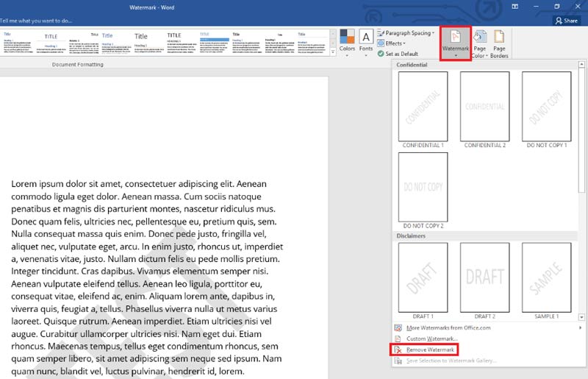Open the Watermark dropdown button
This screenshot has width=588, height=379.
pos(455,43)
